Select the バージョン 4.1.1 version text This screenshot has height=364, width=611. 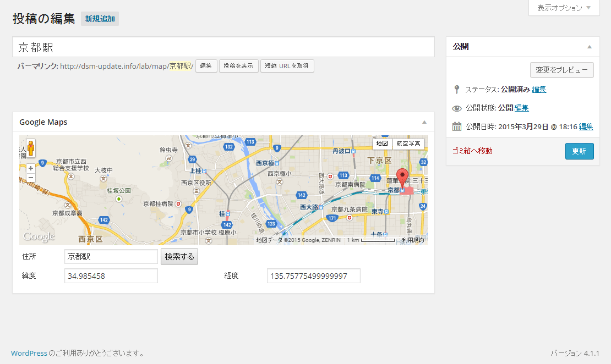click(575, 353)
